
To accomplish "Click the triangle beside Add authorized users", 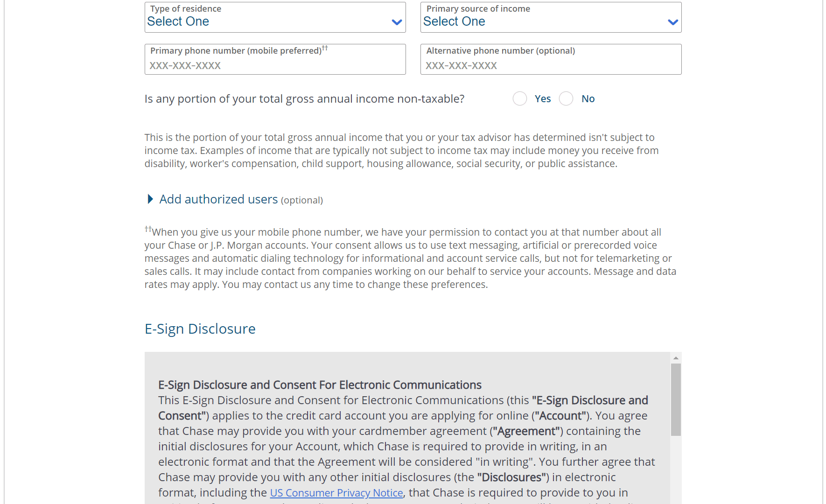I will point(150,199).
